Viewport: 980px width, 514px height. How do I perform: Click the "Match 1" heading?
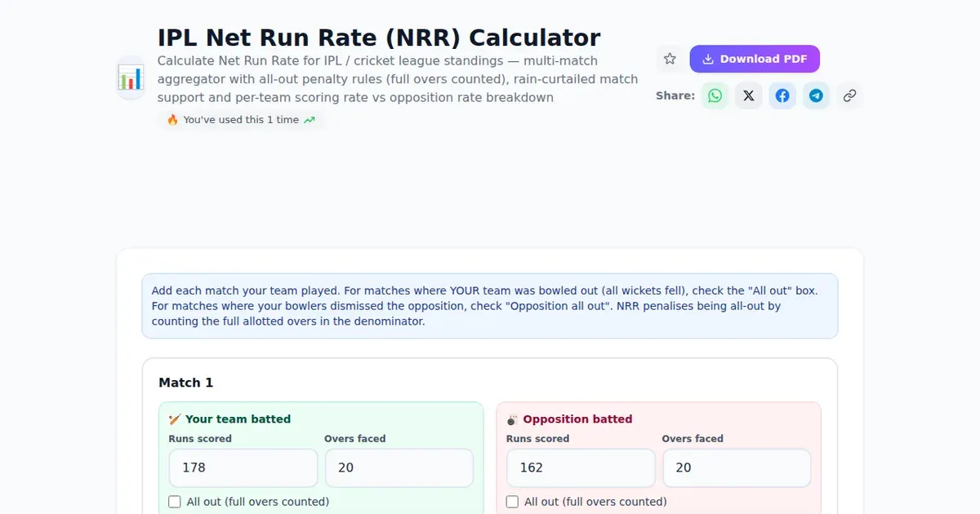point(186,383)
